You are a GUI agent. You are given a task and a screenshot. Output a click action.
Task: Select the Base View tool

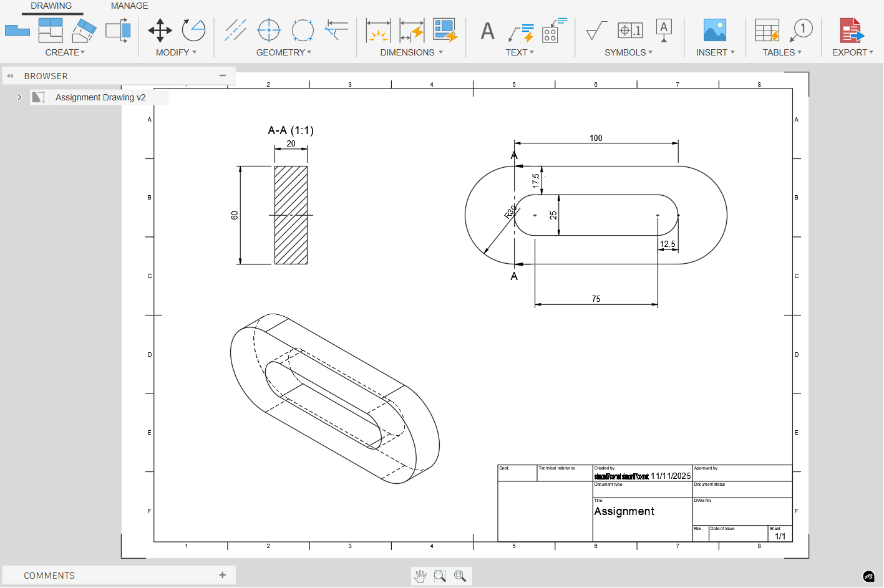[x=17, y=30]
